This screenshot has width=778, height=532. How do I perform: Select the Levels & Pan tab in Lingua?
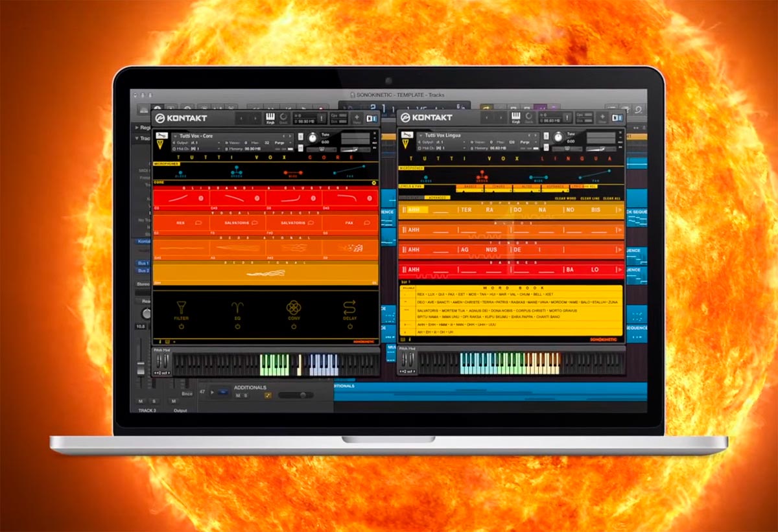[411, 186]
